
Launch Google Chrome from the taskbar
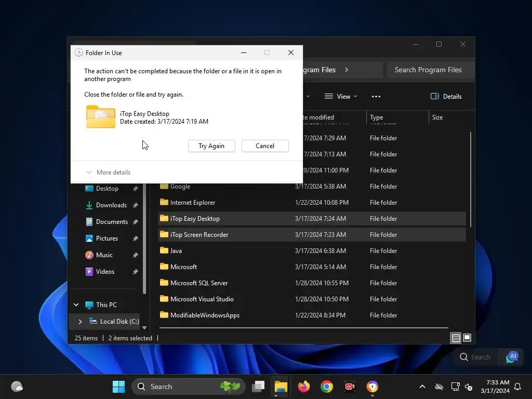point(326,387)
